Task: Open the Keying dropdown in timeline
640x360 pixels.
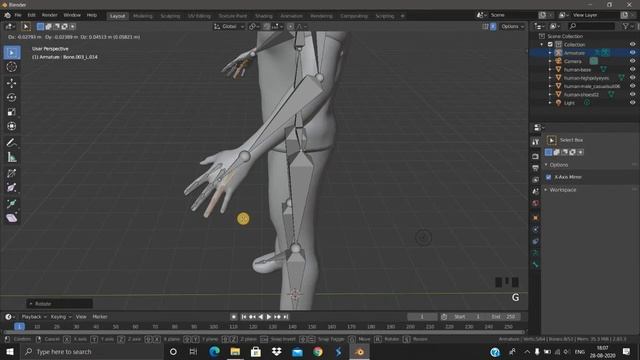Action: (61, 317)
